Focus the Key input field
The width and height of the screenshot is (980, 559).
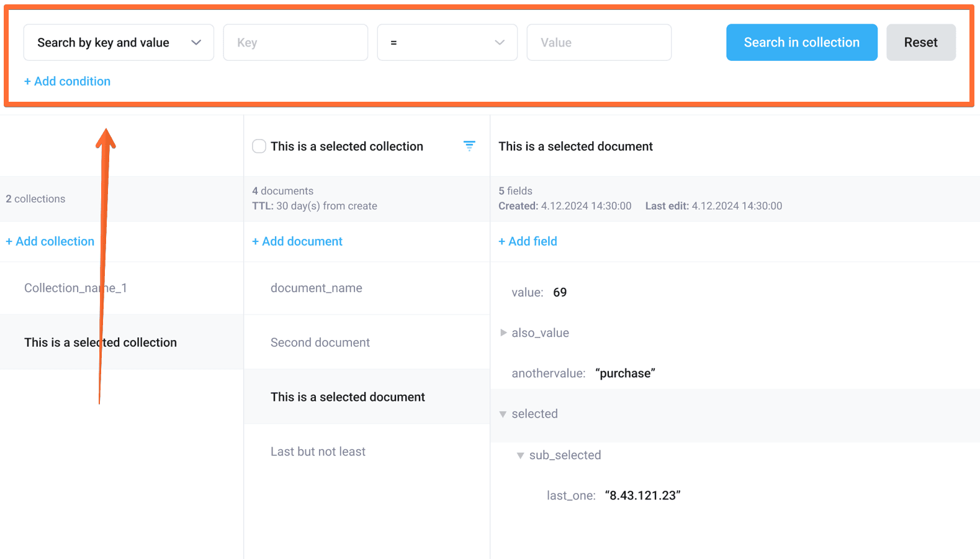(x=295, y=43)
